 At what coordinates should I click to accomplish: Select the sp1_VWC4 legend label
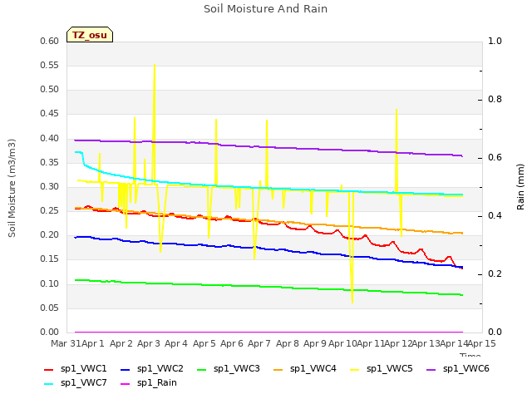tap(313, 369)
